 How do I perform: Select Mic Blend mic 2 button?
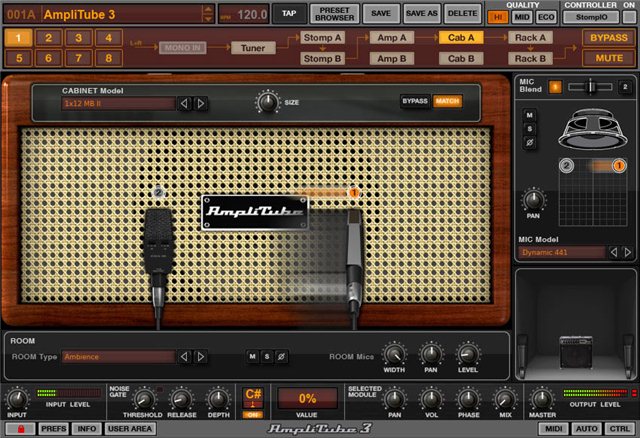(x=624, y=87)
